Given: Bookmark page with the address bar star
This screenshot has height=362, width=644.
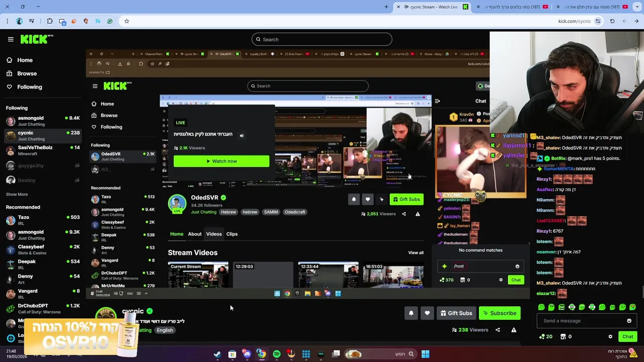Looking at the screenshot, I should tap(127, 21).
